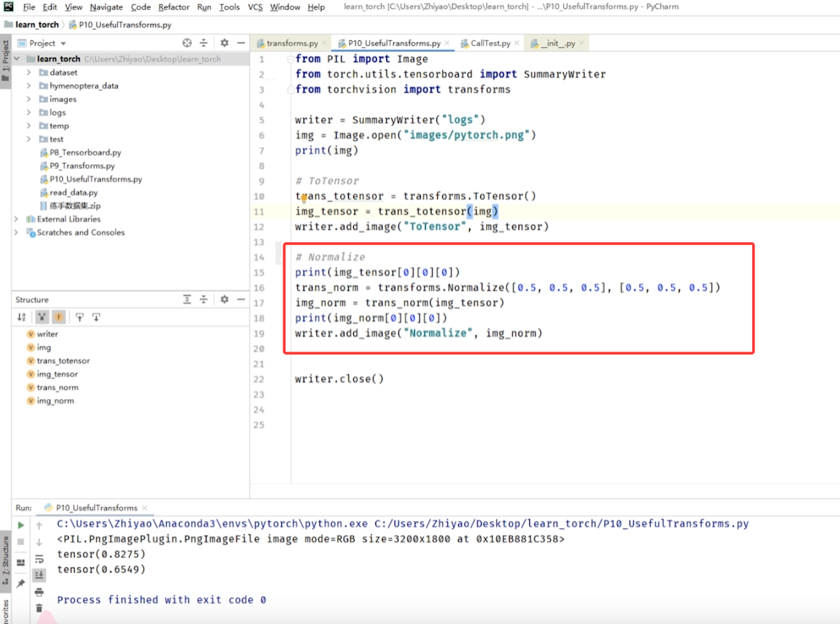Click the bulb intention icon on line 10
The width and height of the screenshot is (840, 624).
303,198
